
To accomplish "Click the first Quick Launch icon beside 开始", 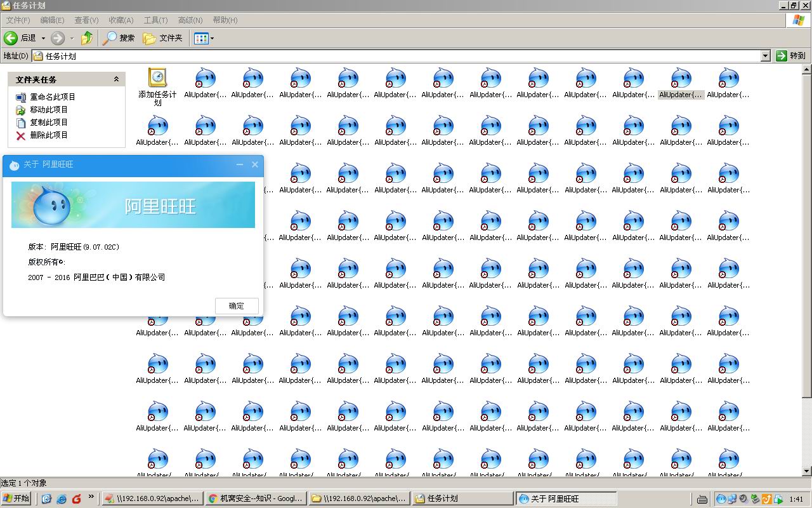I will [x=46, y=498].
